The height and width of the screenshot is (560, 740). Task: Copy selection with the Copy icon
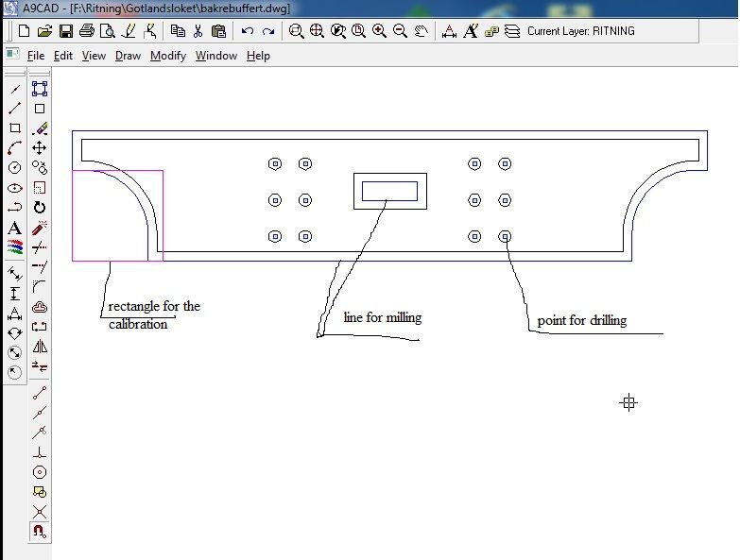(178, 31)
